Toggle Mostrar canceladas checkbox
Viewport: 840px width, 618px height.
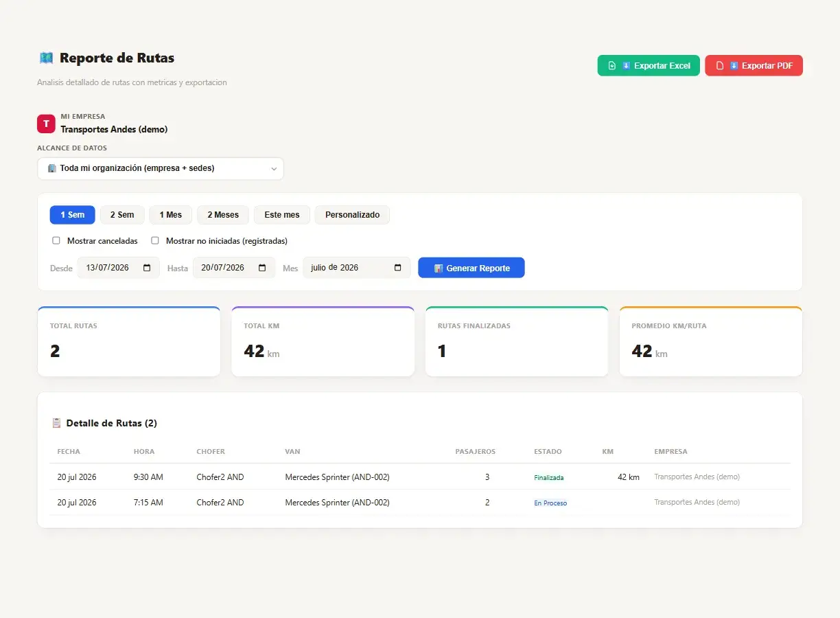[56, 241]
